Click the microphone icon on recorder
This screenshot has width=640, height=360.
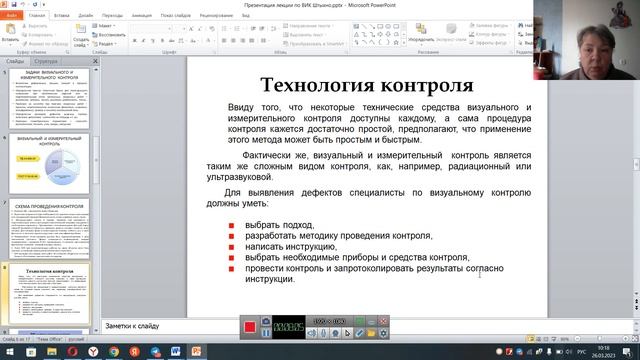[x=323, y=333]
